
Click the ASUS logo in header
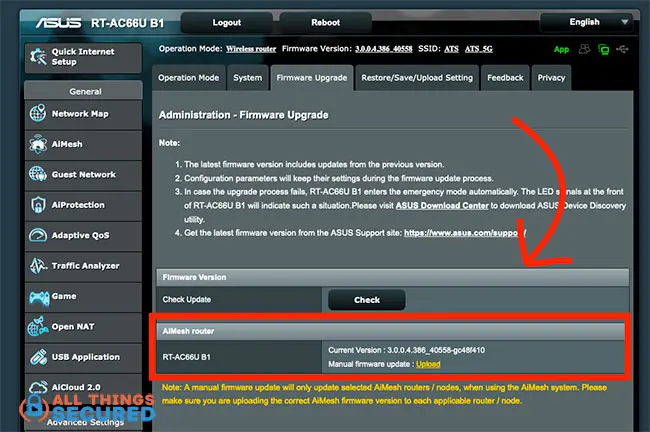[58, 23]
